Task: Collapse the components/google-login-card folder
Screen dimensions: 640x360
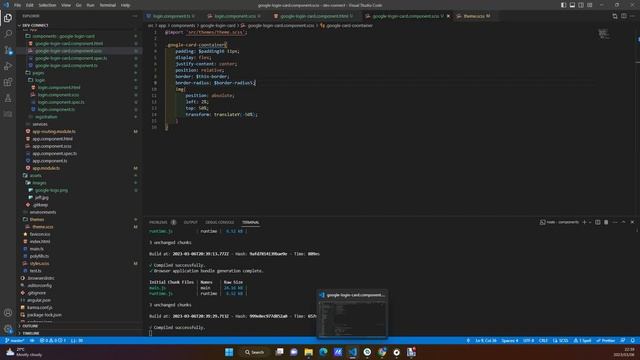Action: (63, 36)
